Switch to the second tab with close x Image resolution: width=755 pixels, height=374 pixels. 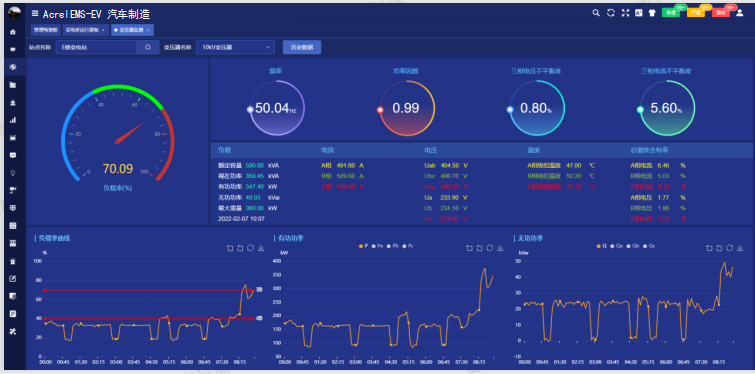click(x=86, y=30)
